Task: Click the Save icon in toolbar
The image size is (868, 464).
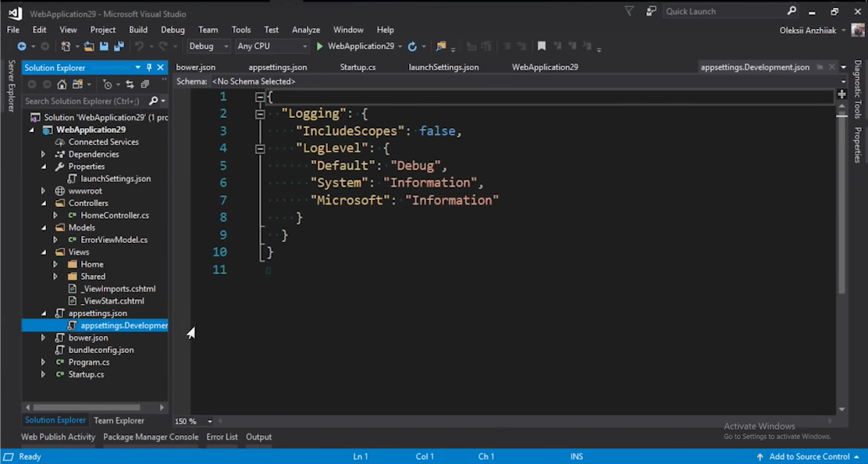Action: point(104,47)
